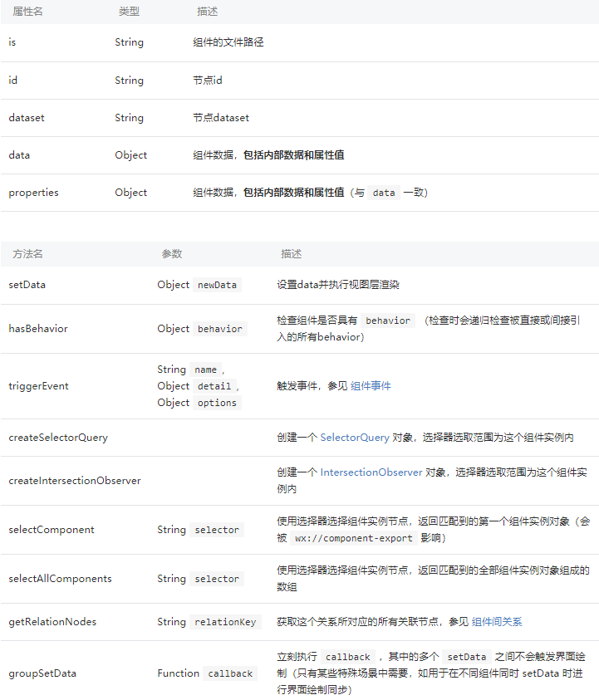Select the 'is' property name
This screenshot has width=599, height=700.
pyautogui.click(x=12, y=42)
